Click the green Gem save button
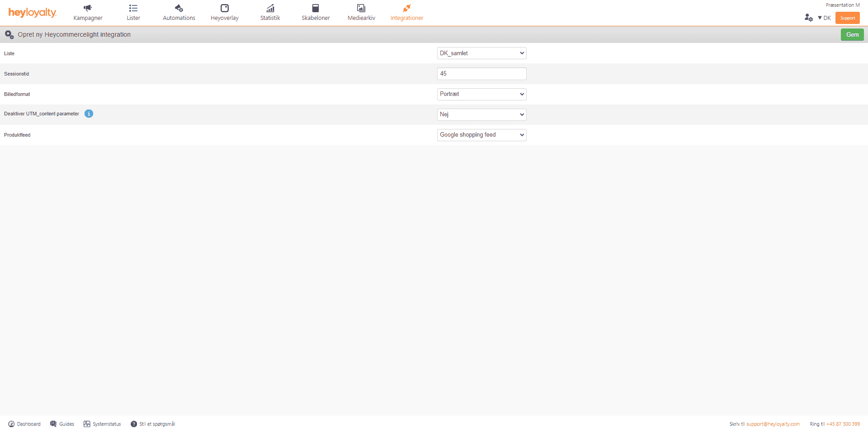Image resolution: width=868 pixels, height=432 pixels. 852,35
